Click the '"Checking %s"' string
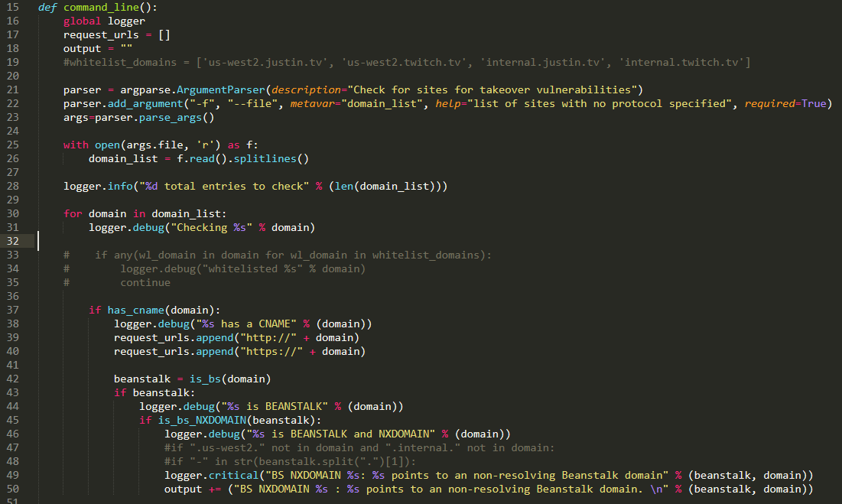The image size is (842, 504). click(212, 228)
